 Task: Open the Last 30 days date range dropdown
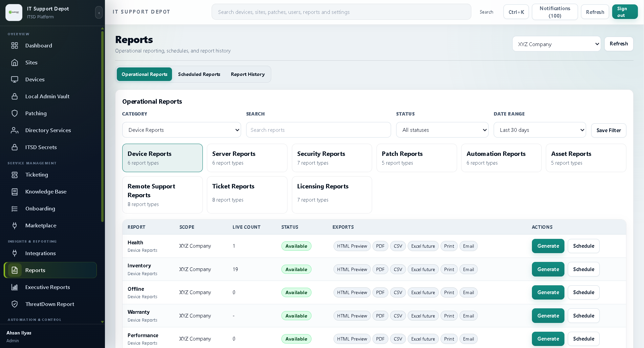tap(540, 130)
